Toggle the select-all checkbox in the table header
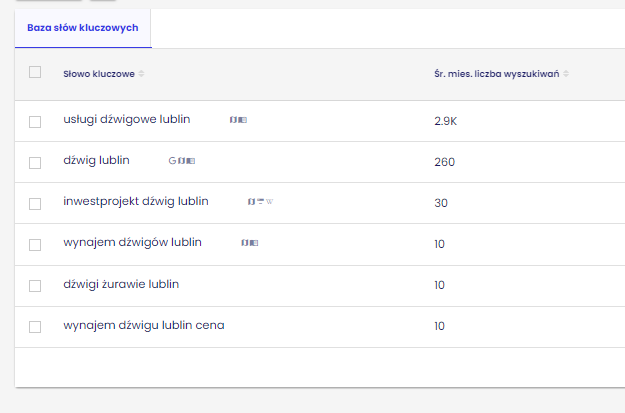This screenshot has width=625, height=413. click(35, 72)
